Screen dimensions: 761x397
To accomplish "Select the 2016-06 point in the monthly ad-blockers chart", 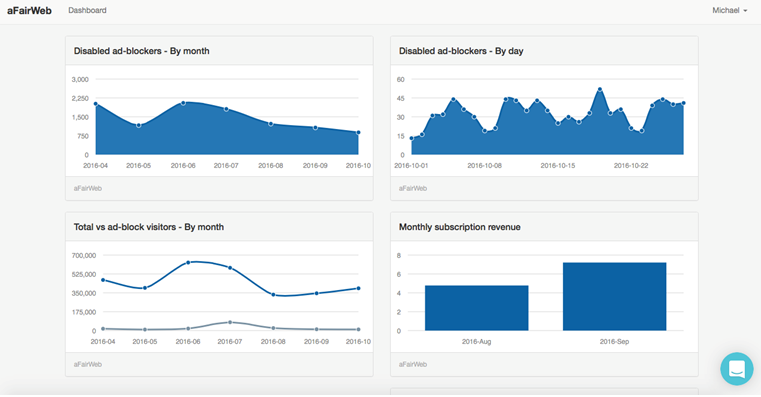I will (183, 103).
